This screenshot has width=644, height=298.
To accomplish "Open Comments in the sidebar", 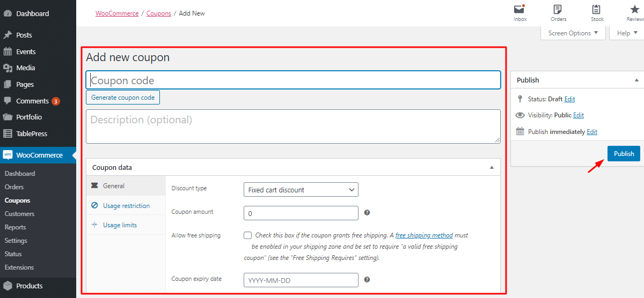I will [32, 101].
